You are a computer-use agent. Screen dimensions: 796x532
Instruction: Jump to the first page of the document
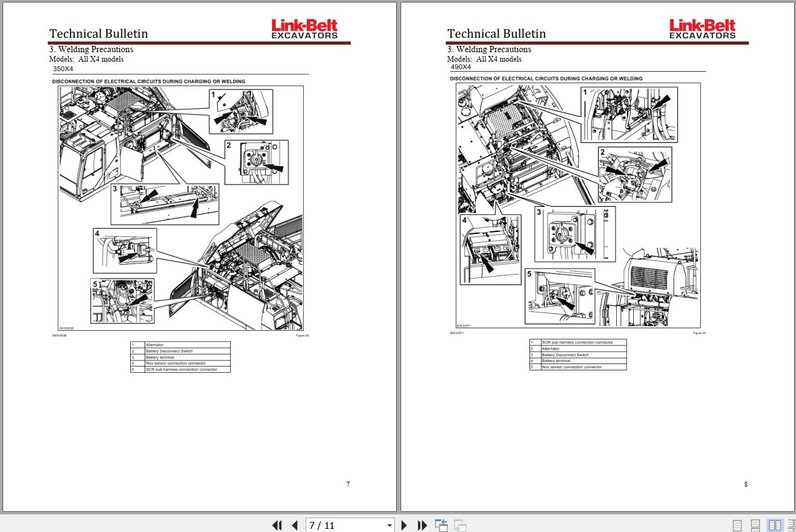pos(276,525)
